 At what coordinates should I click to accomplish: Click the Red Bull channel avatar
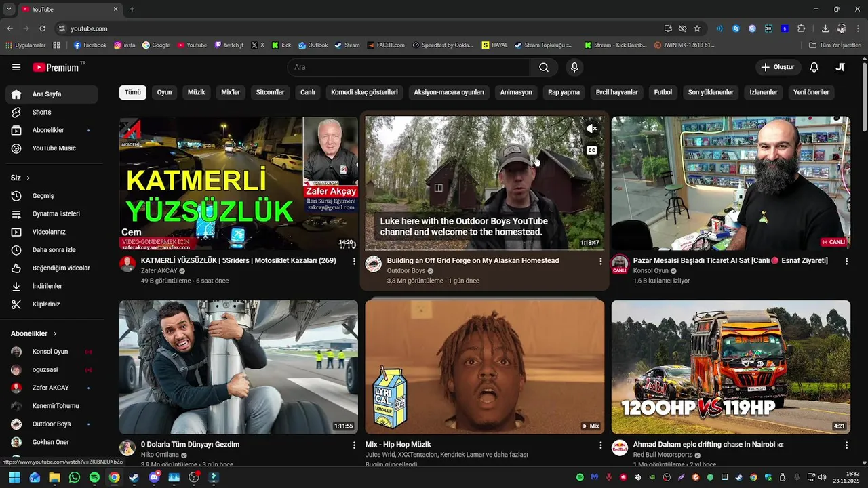coord(620,448)
